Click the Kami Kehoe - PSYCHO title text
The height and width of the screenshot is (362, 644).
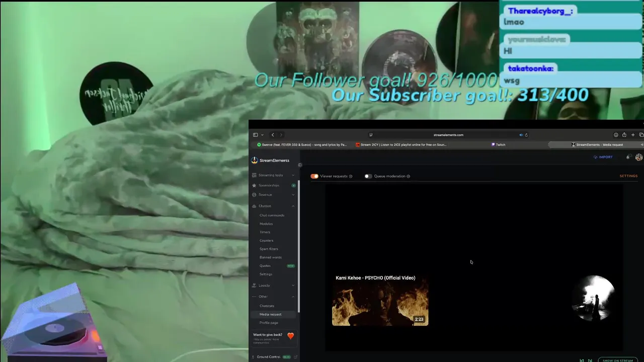(x=375, y=278)
